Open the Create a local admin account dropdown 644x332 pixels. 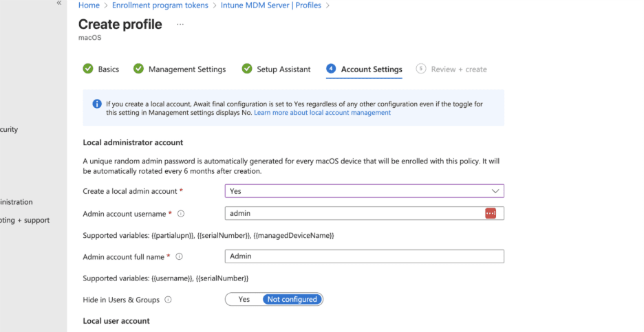[x=364, y=191]
